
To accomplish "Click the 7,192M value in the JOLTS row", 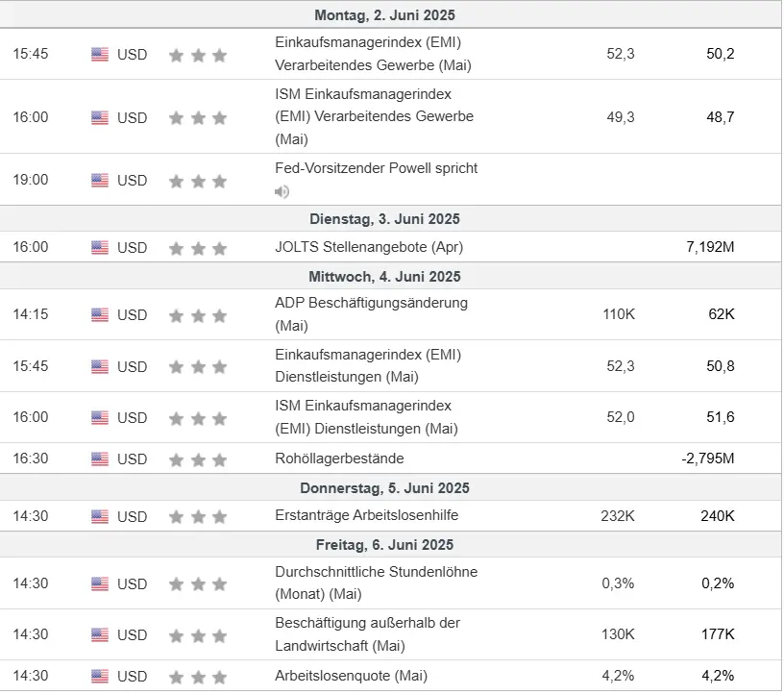I will point(710,247).
